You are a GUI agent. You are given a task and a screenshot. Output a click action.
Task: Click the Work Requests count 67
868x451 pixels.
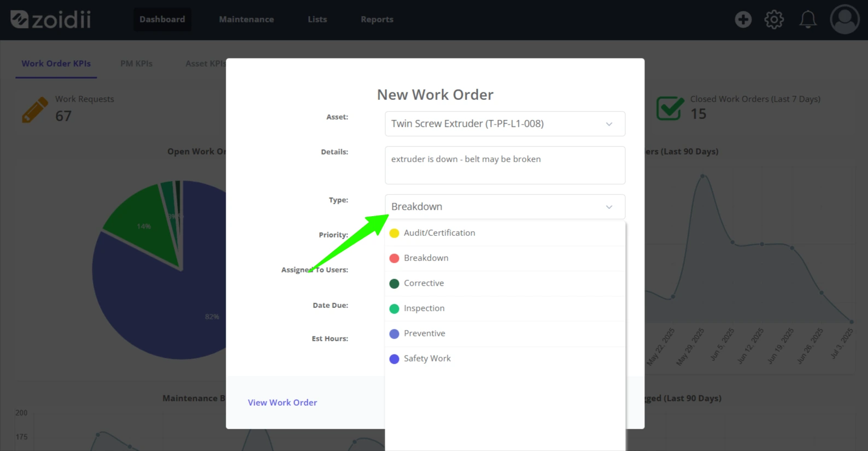(63, 116)
